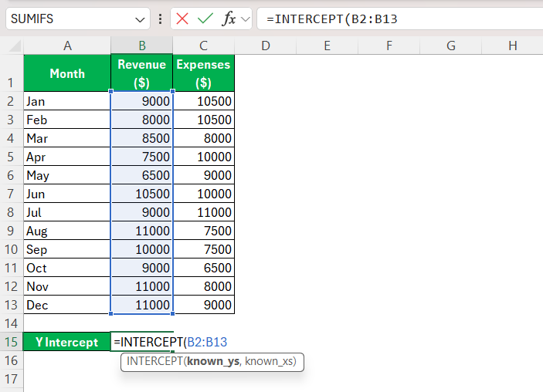Image resolution: width=543 pixels, height=392 pixels.
Task: Click the Y Intercept label cell
Action: coord(67,342)
